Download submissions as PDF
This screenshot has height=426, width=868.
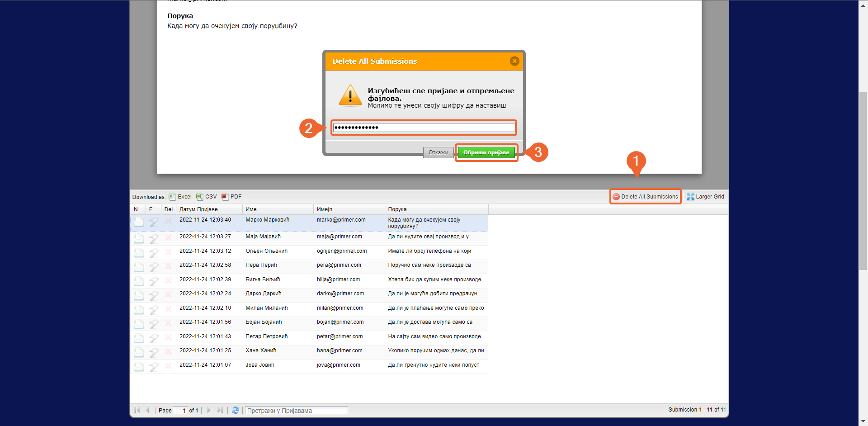point(231,197)
